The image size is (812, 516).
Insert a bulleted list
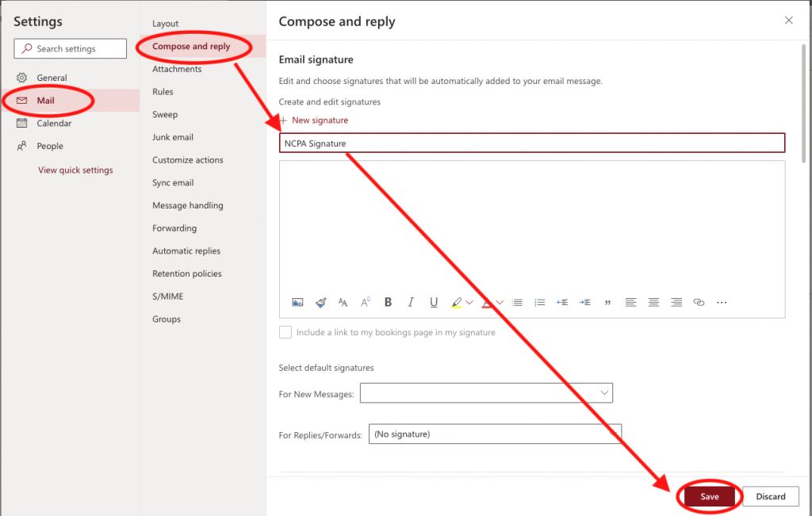pos(517,302)
